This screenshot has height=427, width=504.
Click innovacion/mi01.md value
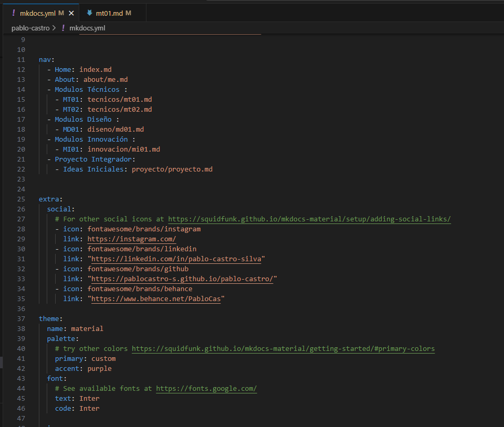[x=124, y=150]
